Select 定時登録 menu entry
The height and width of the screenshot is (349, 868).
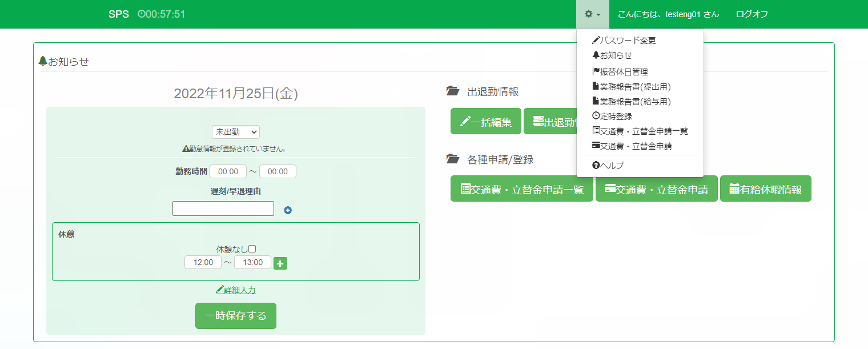tap(612, 117)
